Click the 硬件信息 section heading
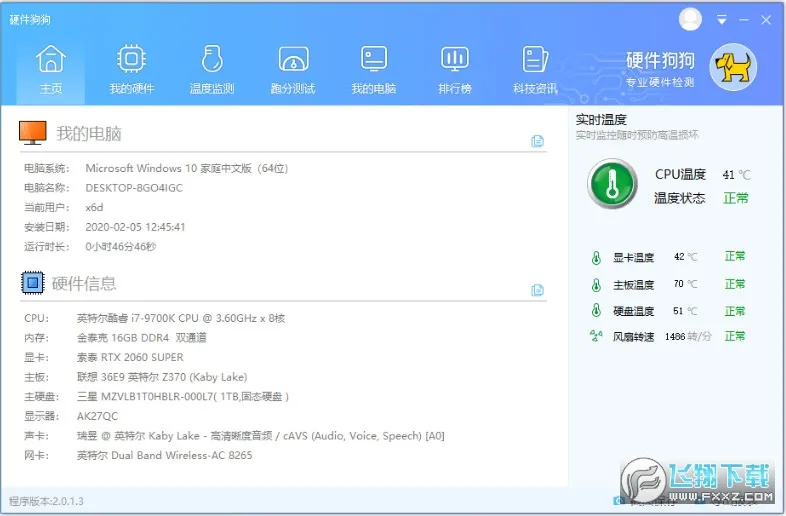786x516 pixels. (x=84, y=284)
